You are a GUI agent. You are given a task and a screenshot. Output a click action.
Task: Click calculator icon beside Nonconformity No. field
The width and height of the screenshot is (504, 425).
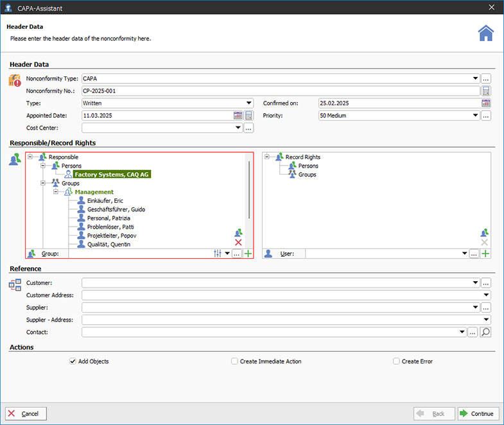coord(486,91)
